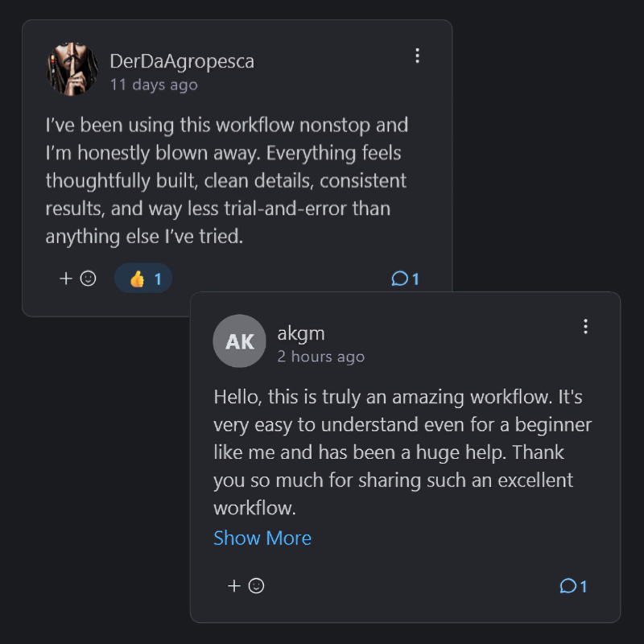
Task: Click the AK initials avatar
Action: pos(239,341)
